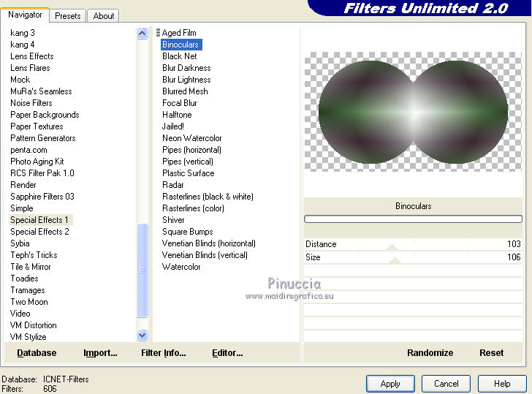This screenshot has width=532, height=394.
Task: Select Venetian Blinds (horizontal)
Action: pyautogui.click(x=209, y=243)
